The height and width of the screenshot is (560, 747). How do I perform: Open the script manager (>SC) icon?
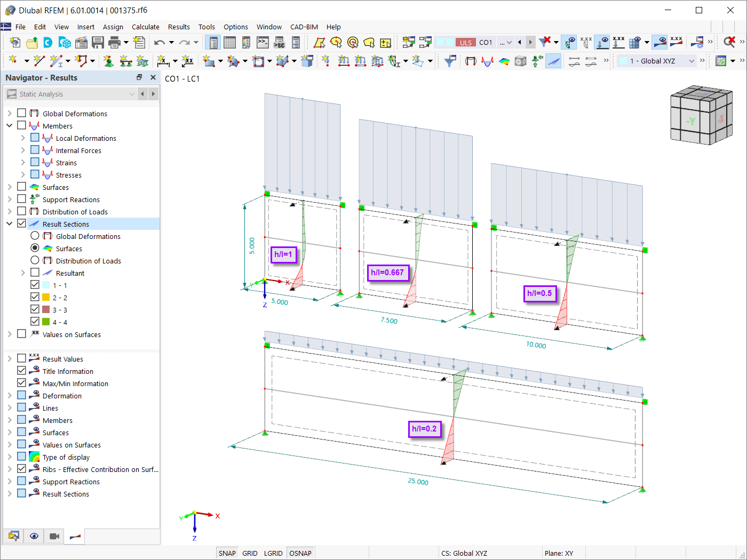pyautogui.click(x=279, y=42)
